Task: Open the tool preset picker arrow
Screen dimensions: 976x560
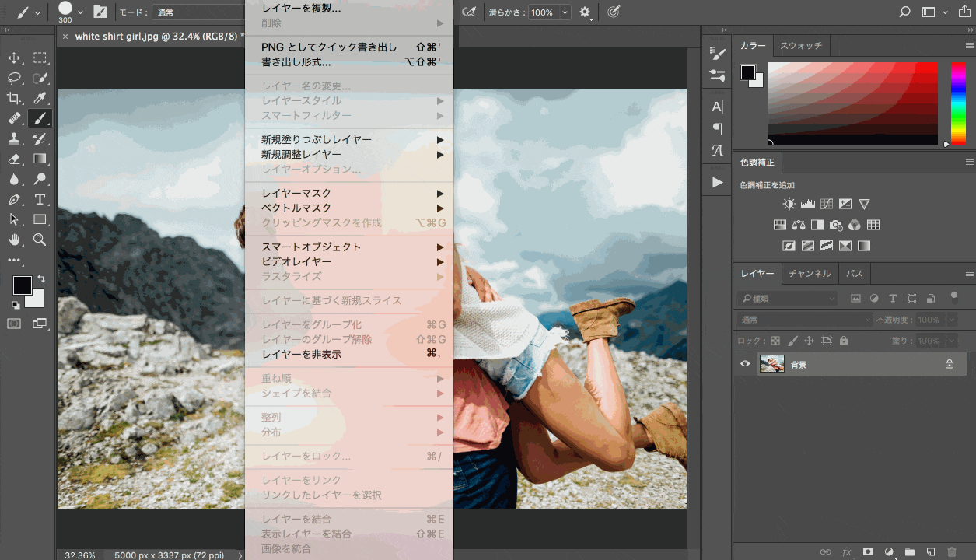Action: coord(39,12)
